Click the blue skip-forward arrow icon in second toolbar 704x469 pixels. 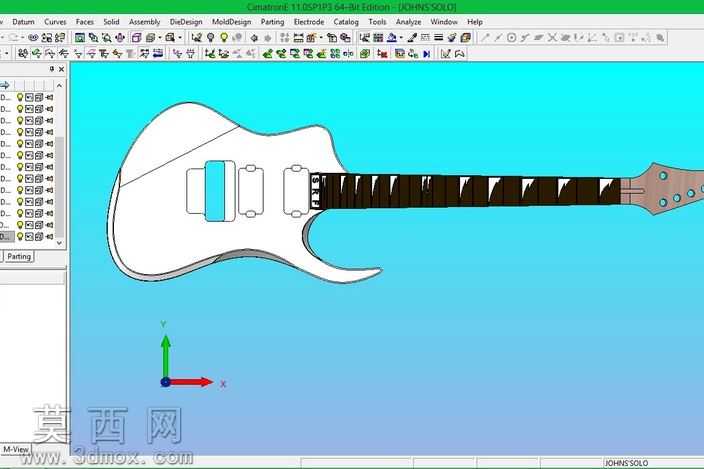coord(427,54)
